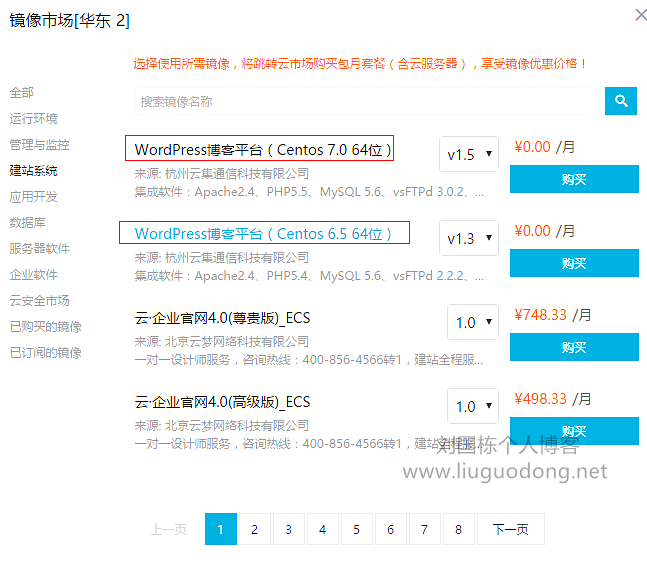Select the 服务器软件 category
Screen dimensions: 647x575
click(x=39, y=248)
